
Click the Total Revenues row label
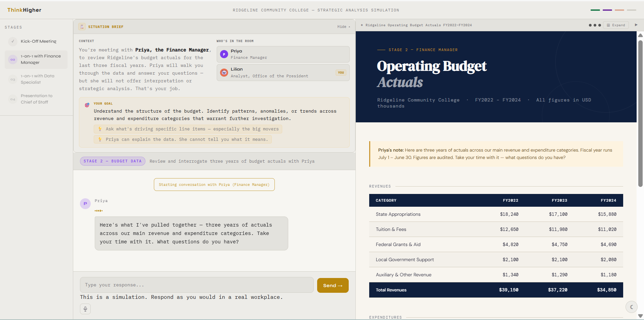pyautogui.click(x=391, y=290)
